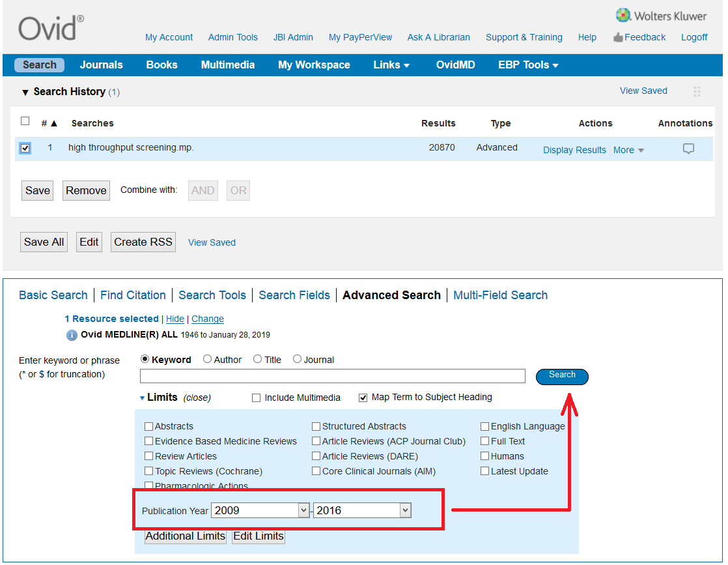Click the keyword search input field
The height and width of the screenshot is (565, 728).
pyautogui.click(x=332, y=376)
